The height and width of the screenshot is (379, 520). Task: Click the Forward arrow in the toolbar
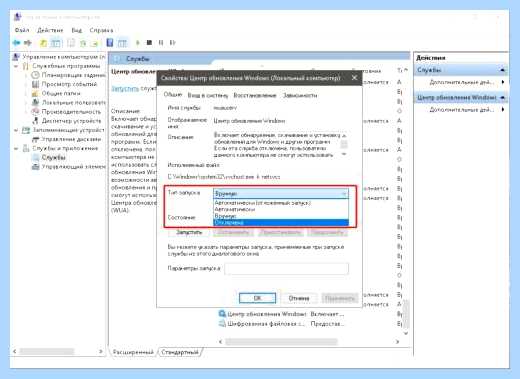click(x=28, y=43)
